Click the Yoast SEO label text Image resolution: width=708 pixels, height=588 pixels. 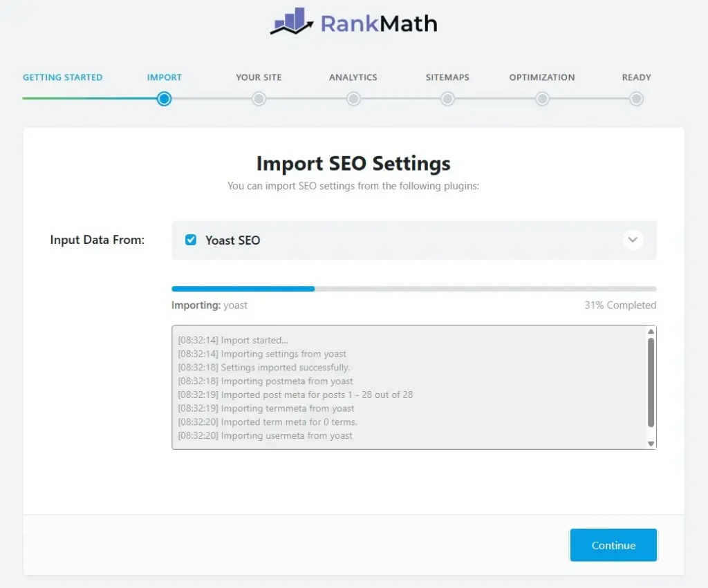[232, 240]
